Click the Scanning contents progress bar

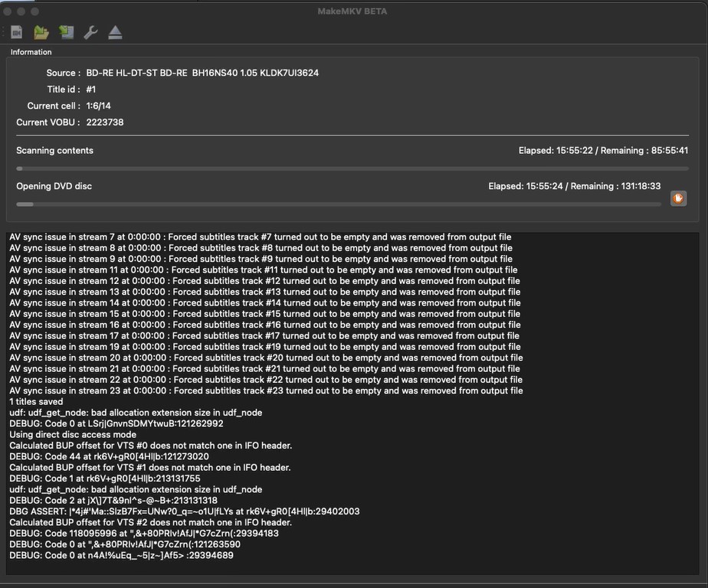[352, 168]
